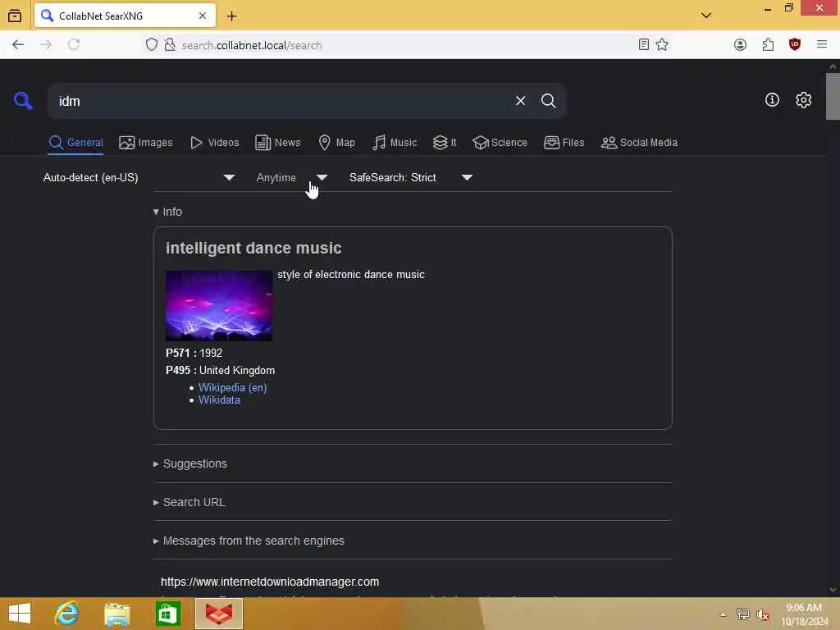Switch to the Music tab

click(395, 143)
